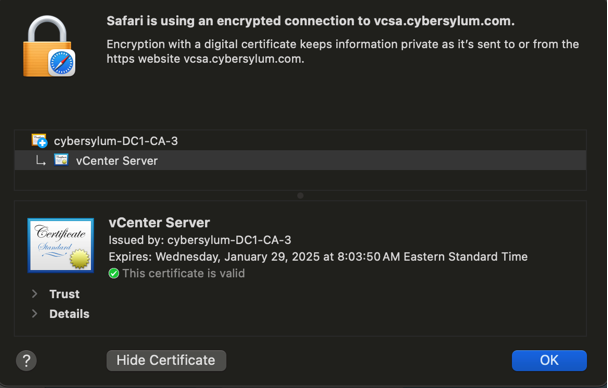Image resolution: width=608 pixels, height=388 pixels.
Task: Click the Trust section label
Action: point(64,294)
